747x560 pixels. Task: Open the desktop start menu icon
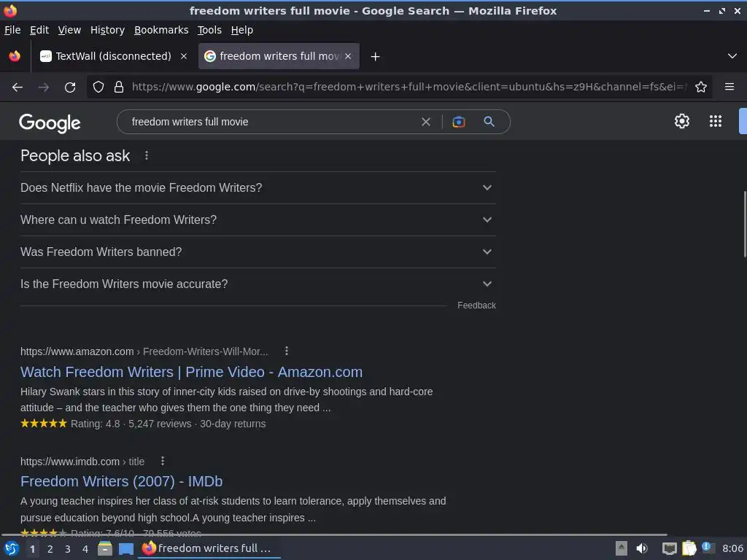[x=12, y=548]
